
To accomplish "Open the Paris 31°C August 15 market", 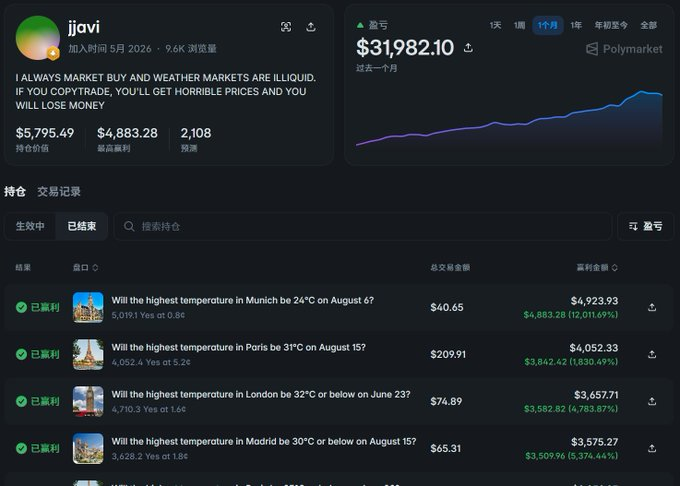I will (239, 347).
